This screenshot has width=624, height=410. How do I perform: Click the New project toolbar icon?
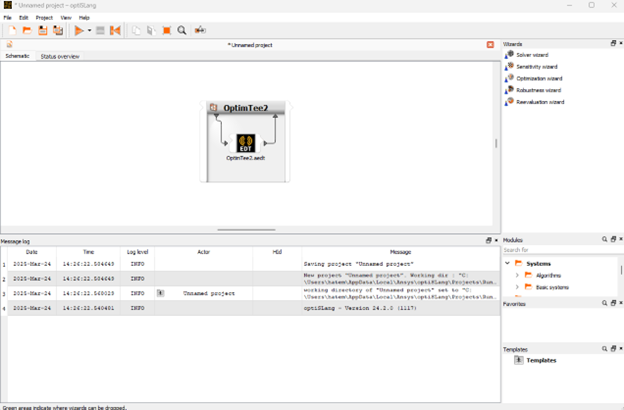point(12,30)
